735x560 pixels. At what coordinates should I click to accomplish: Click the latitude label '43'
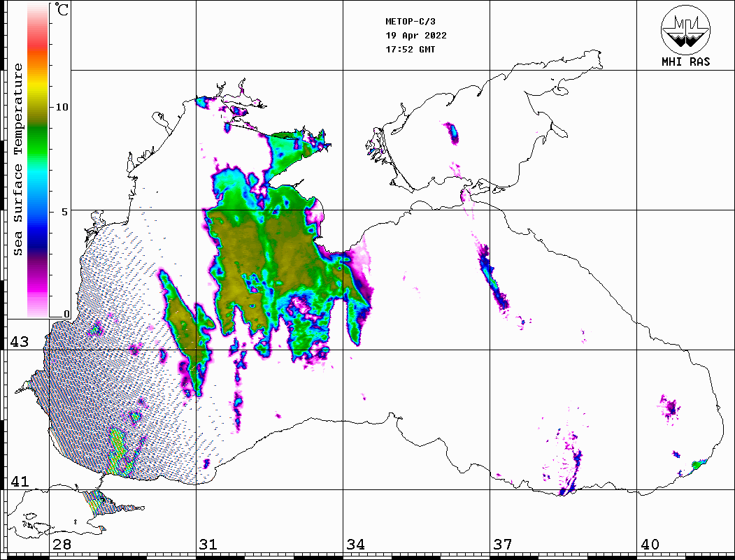[x=19, y=342]
